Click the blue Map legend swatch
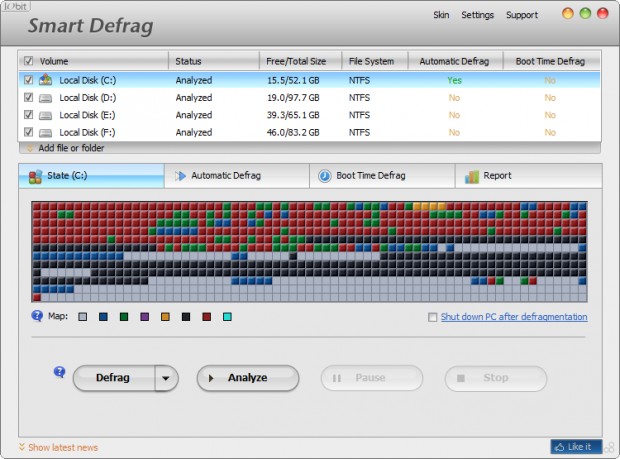 (103, 317)
